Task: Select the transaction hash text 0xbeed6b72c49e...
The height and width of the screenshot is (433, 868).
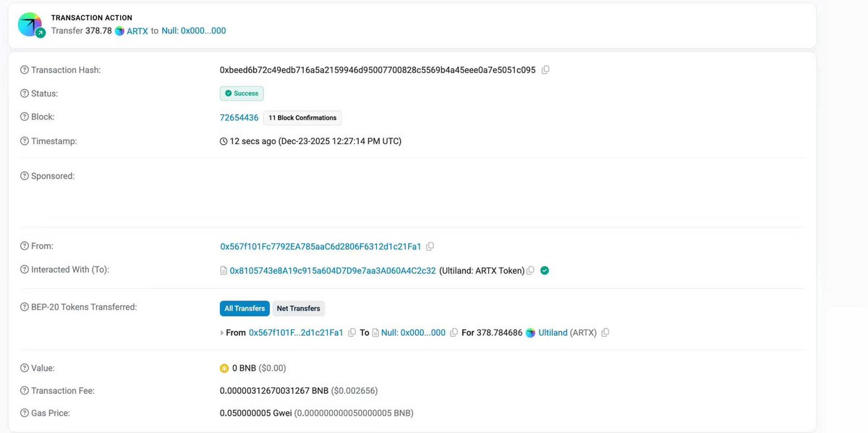Action: click(x=378, y=70)
